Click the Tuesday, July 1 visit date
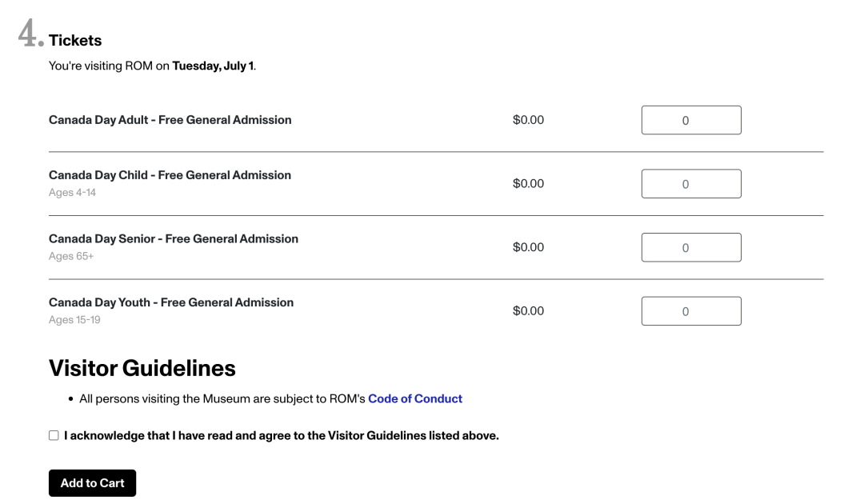Viewport: 864px width, 504px height. coord(214,66)
